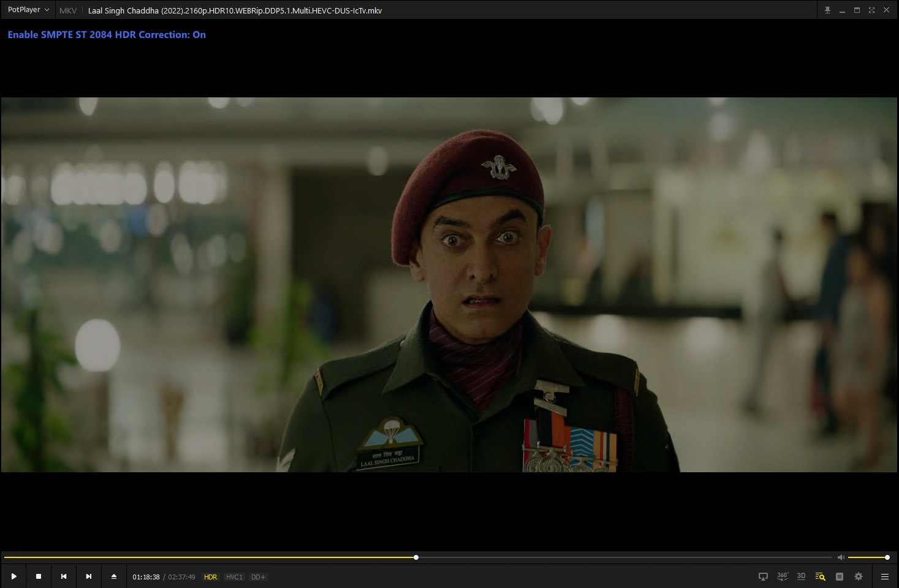Click the Laal Singh Chaddha file name title
This screenshot has height=588, width=899.
(x=235, y=10)
